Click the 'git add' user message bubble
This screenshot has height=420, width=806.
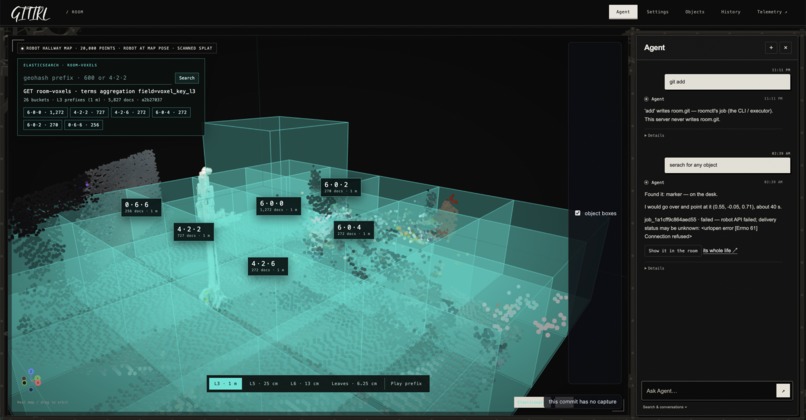(x=727, y=82)
